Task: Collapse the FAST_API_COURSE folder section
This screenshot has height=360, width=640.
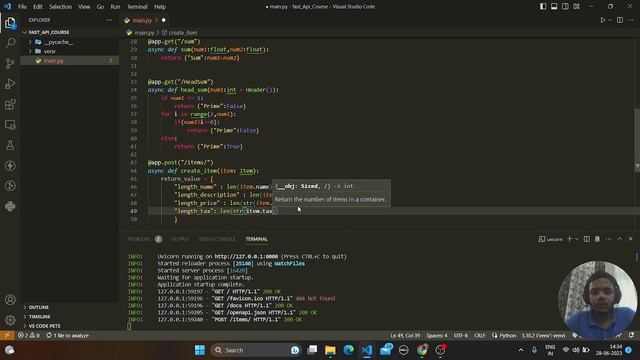Action: (x=69, y=32)
